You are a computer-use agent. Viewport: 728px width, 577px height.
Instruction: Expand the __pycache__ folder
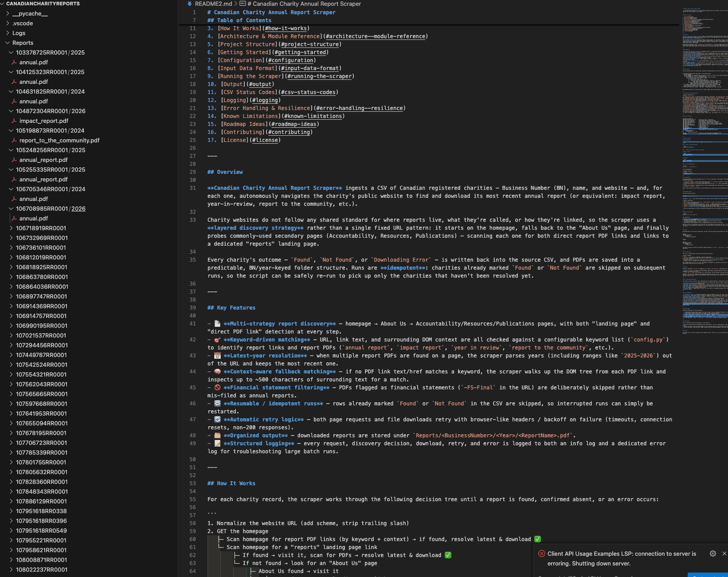pyautogui.click(x=8, y=14)
